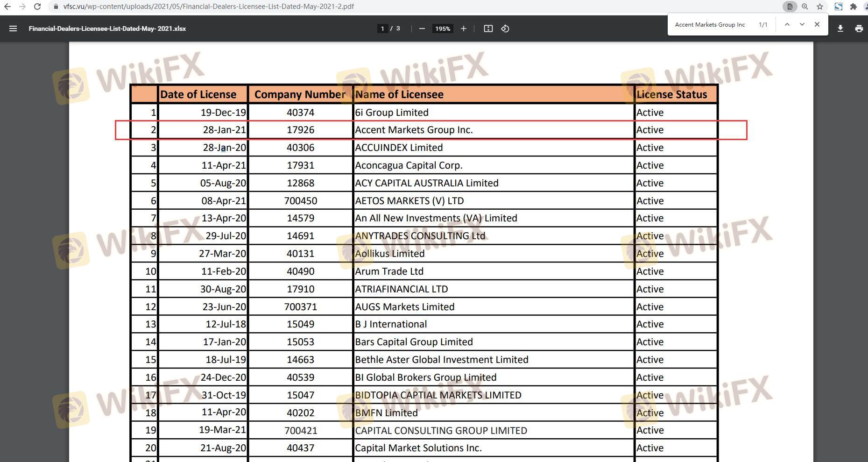The width and height of the screenshot is (868, 462).
Task: Close the find bar
Action: [x=817, y=24]
